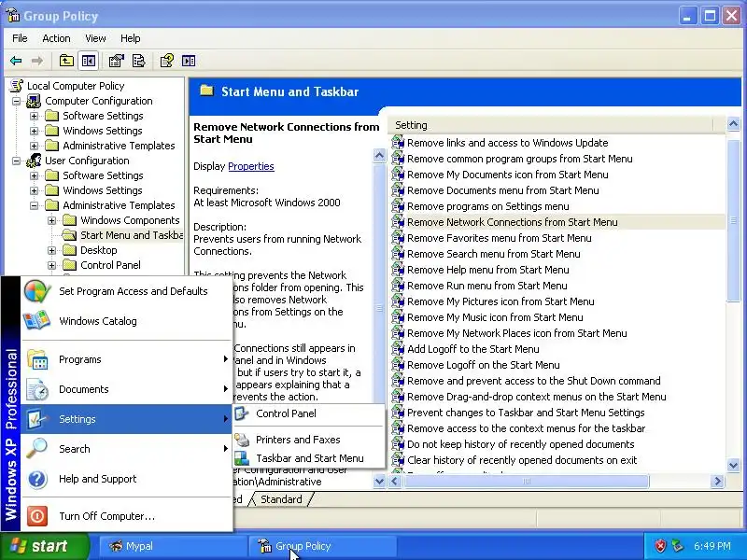This screenshot has height=560, width=747.
Task: Open the Help menu
Action: point(130,38)
